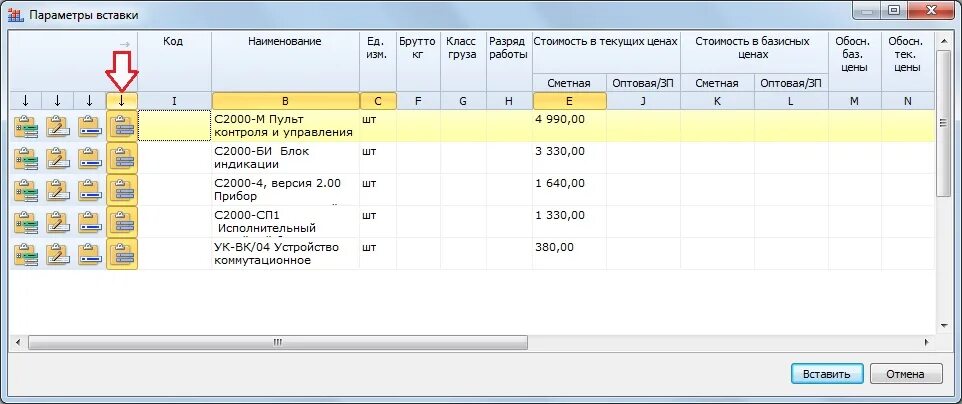Click the price cell 380,00
This screenshot has width=962, height=404.
(569, 254)
